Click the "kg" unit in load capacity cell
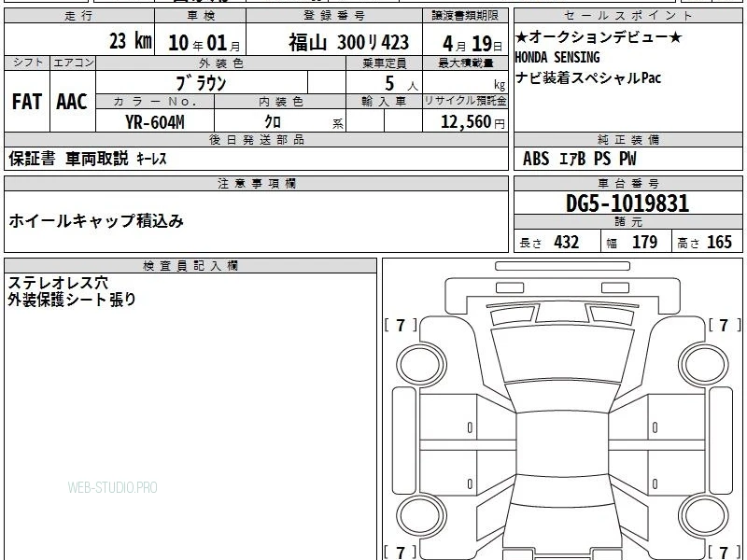 [x=500, y=85]
